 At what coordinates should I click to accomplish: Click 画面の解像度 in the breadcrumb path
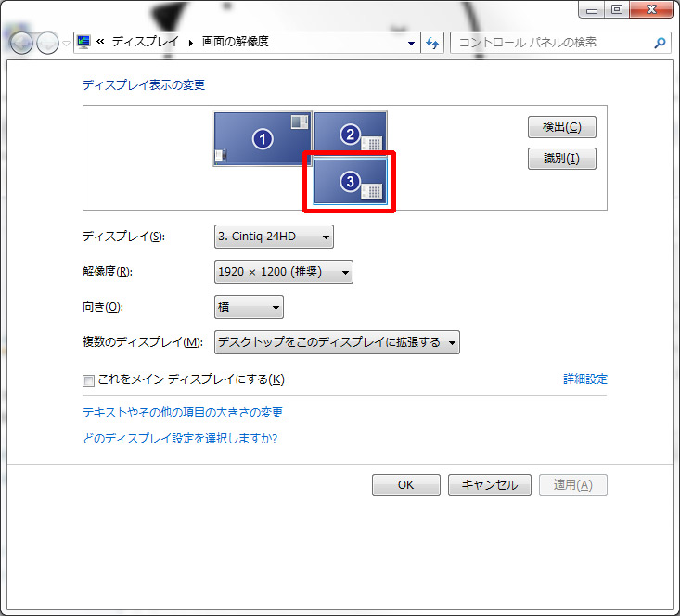(236, 42)
